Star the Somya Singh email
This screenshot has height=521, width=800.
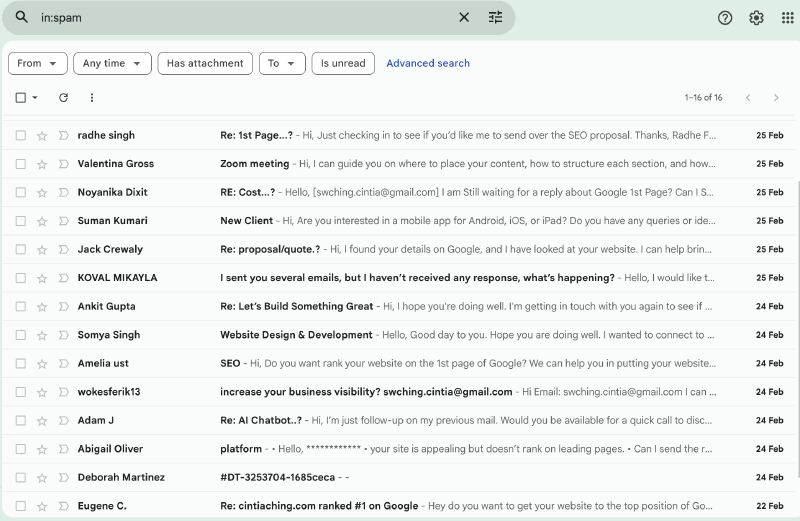(x=42, y=335)
